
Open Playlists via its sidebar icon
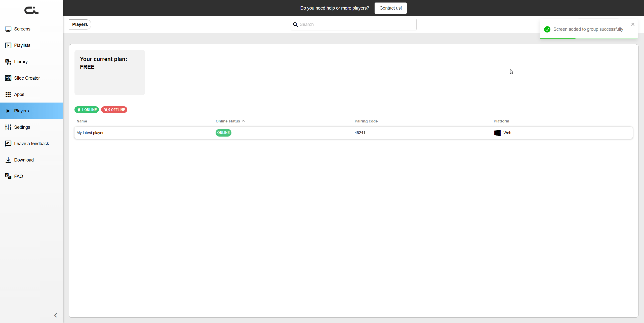[8, 45]
